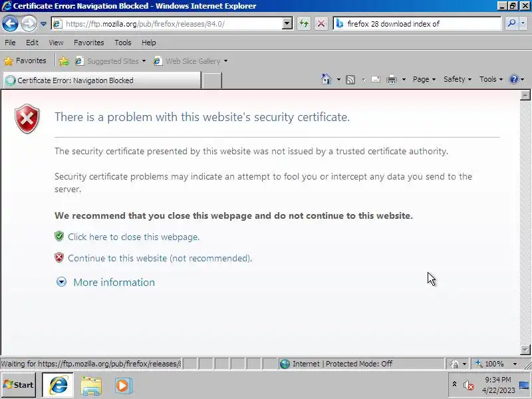The image size is (532, 399).
Task: Open the Safety command menu
Action: coord(458,79)
